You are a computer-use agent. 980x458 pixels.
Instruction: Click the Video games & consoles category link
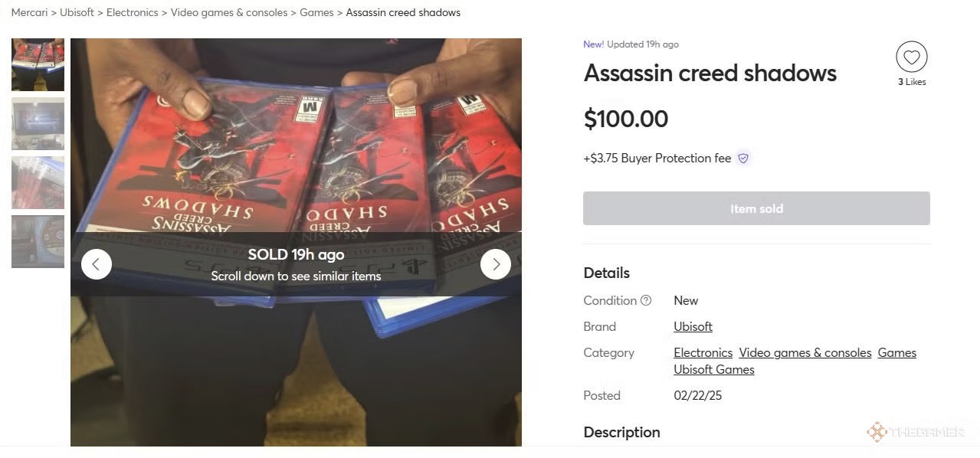click(x=805, y=352)
